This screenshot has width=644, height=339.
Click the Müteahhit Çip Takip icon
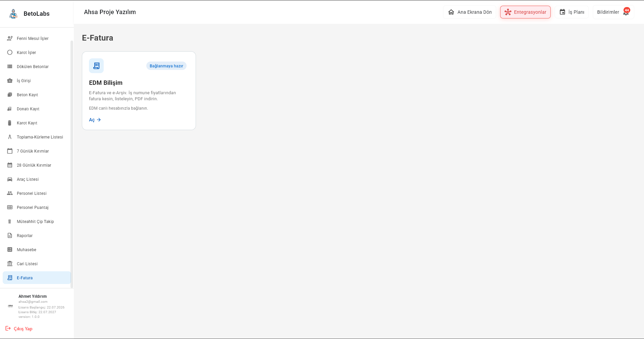click(10, 221)
